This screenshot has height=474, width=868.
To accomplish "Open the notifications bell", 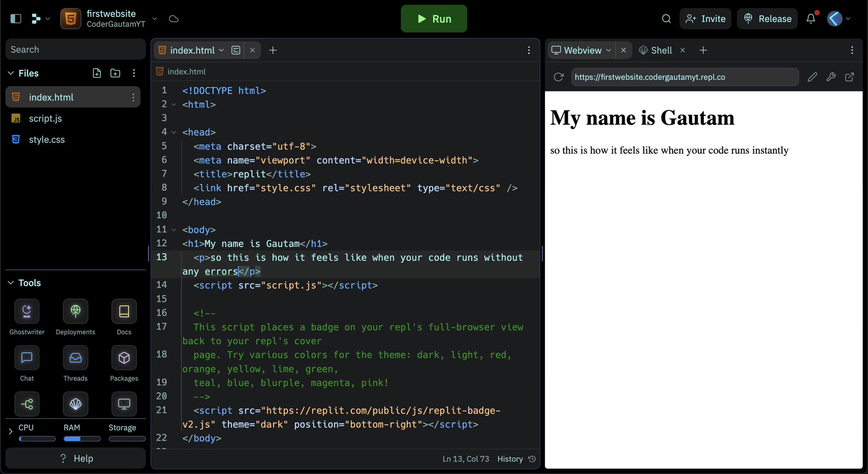I will click(811, 19).
